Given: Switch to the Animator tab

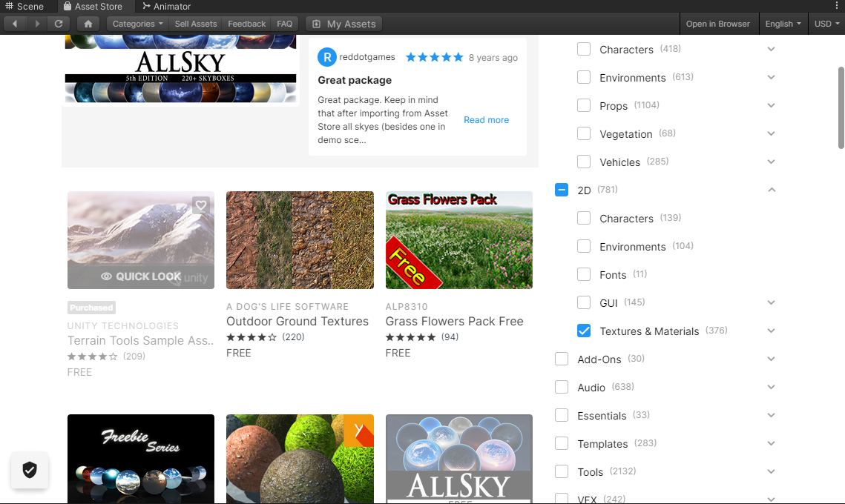Looking at the screenshot, I should coord(166,7).
